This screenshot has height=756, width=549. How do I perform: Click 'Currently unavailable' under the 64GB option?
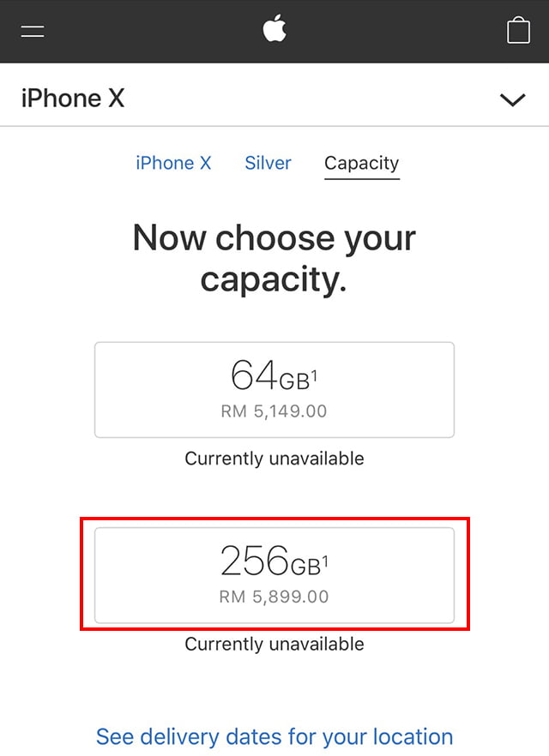[274, 459]
